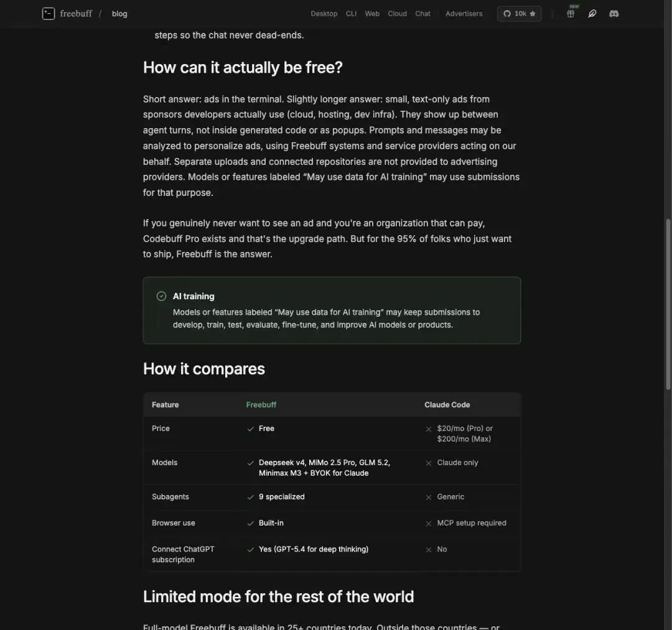This screenshot has height=630, width=672.
Task: Open the Desktop nav item
Action: point(324,14)
